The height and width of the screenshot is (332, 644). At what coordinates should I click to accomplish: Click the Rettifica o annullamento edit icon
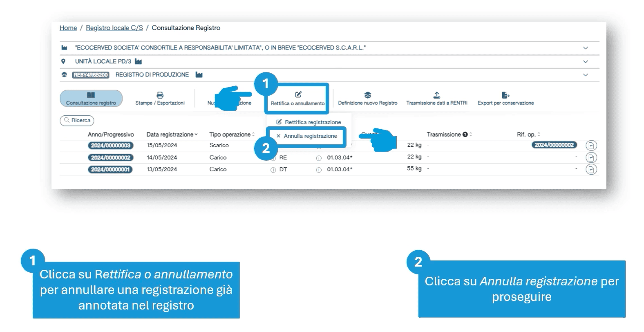[298, 95]
